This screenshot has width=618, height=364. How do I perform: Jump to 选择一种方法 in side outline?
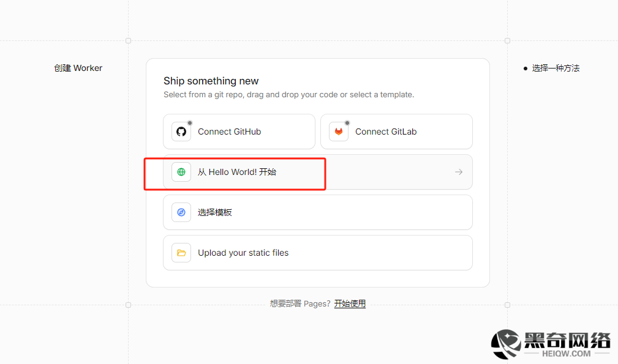556,68
